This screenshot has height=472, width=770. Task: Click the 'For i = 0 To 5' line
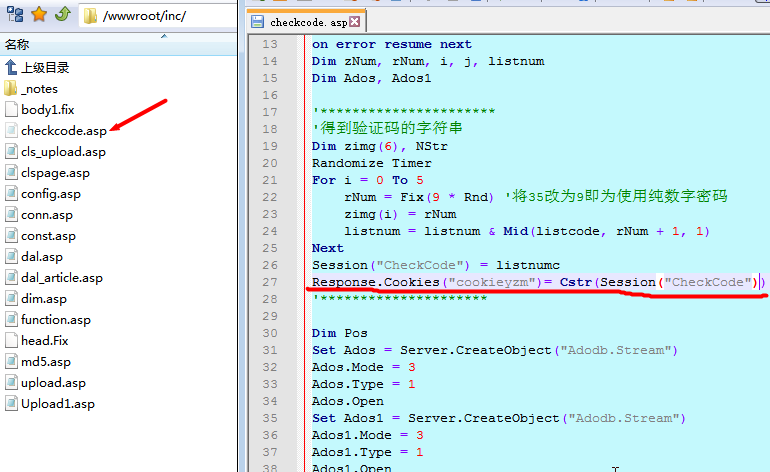tap(368, 180)
